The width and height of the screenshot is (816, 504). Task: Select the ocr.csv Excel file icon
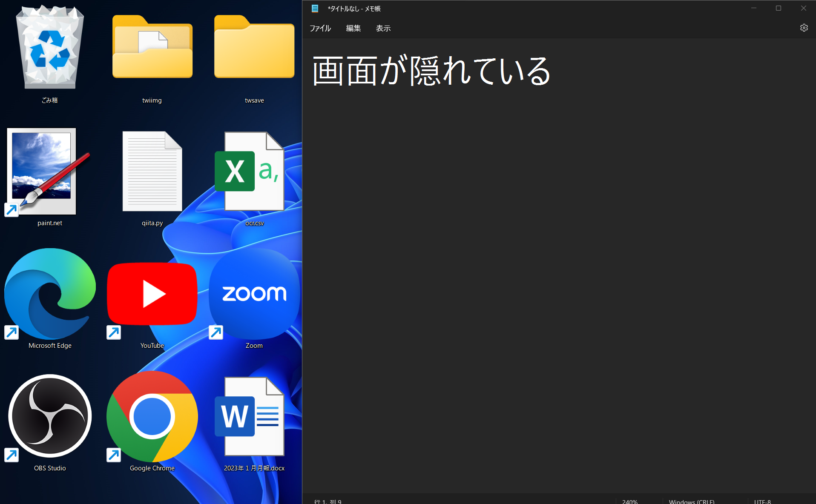pyautogui.click(x=250, y=171)
